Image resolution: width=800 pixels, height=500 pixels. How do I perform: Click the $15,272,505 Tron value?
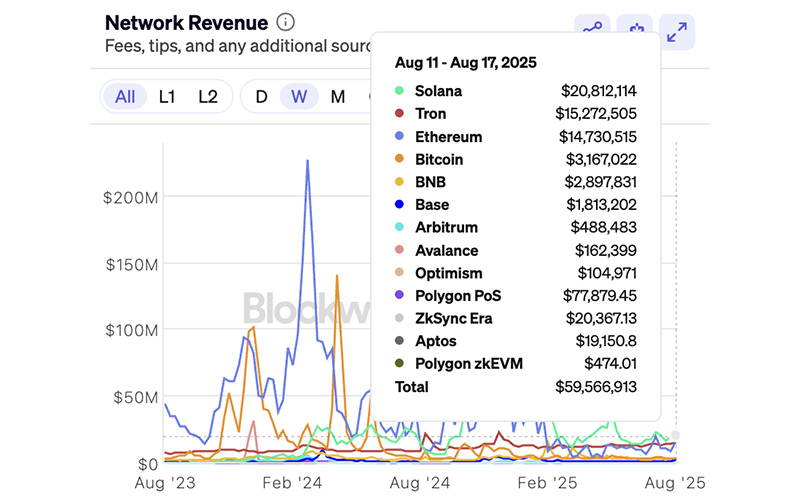(x=596, y=113)
